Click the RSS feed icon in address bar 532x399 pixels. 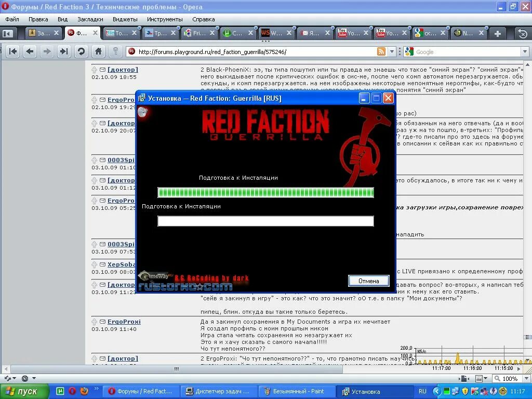click(381, 51)
